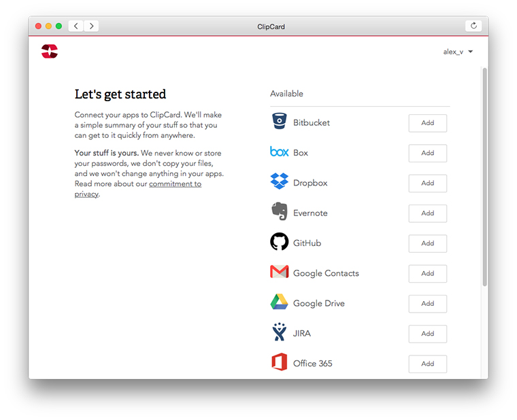Click the Google Contacts label text
This screenshot has width=517, height=420.
[x=326, y=273]
